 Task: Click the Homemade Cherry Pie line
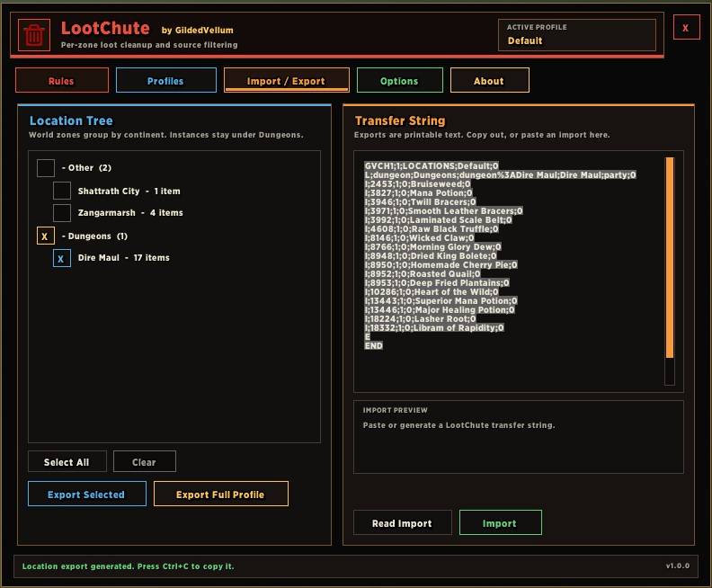tap(441, 264)
